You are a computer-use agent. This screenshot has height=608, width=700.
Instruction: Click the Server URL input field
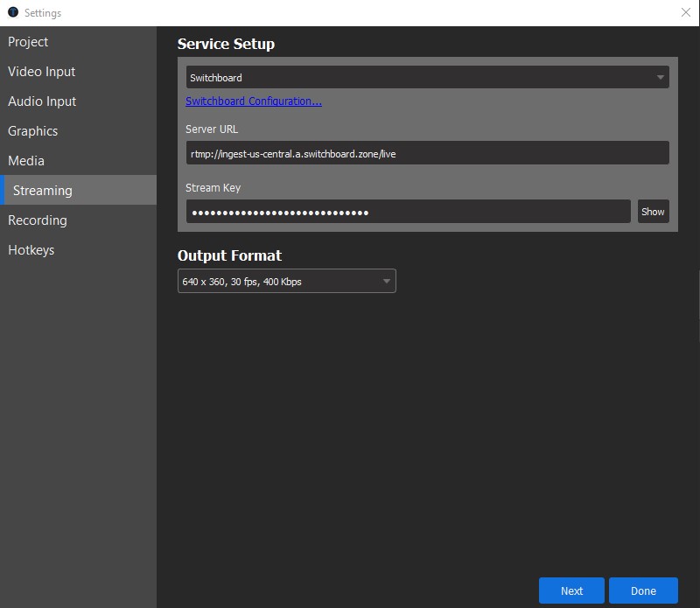[426, 152]
